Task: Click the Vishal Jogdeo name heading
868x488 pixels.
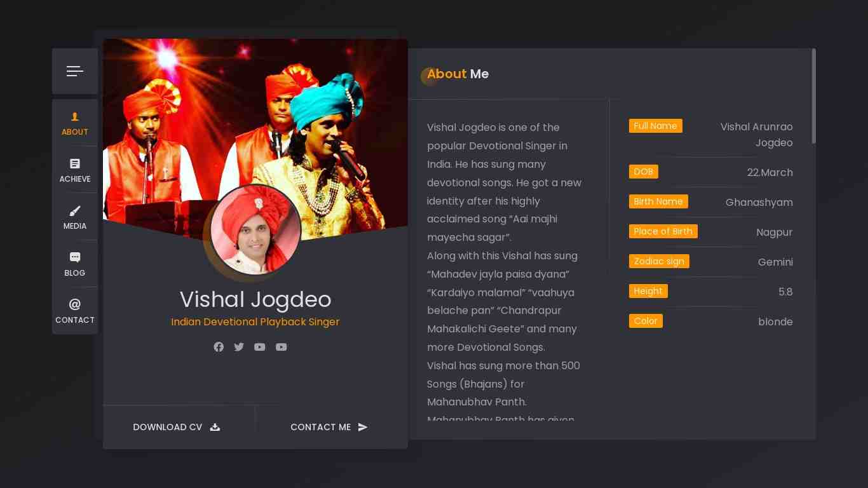Action: tap(255, 299)
